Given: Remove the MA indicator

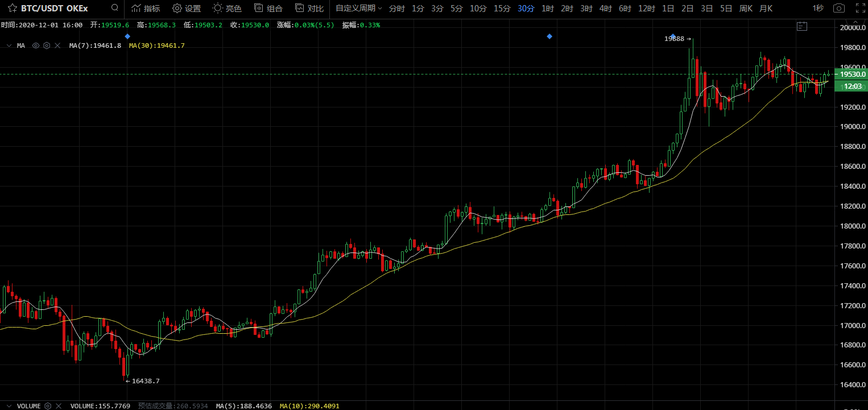Looking at the screenshot, I should pos(57,45).
